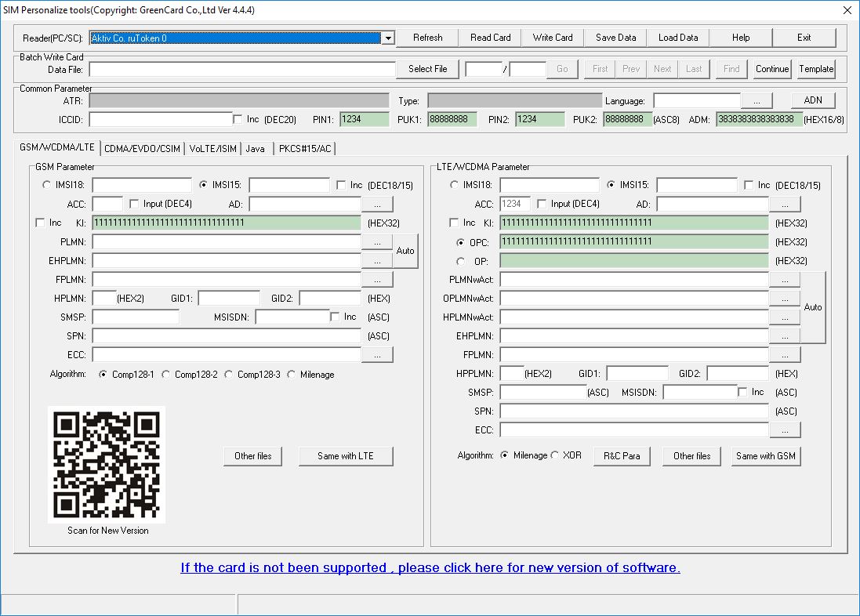Image resolution: width=860 pixels, height=616 pixels.
Task: Click the Template button
Action: pos(816,69)
